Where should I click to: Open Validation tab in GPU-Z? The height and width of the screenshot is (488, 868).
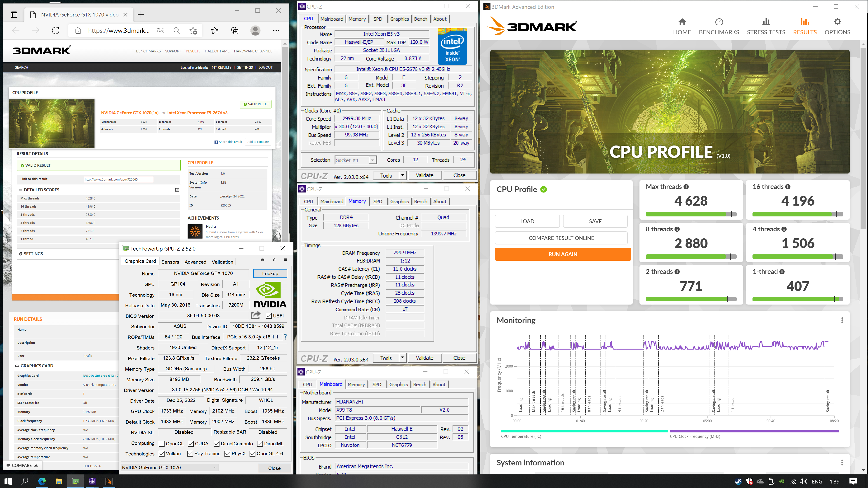[x=222, y=262]
